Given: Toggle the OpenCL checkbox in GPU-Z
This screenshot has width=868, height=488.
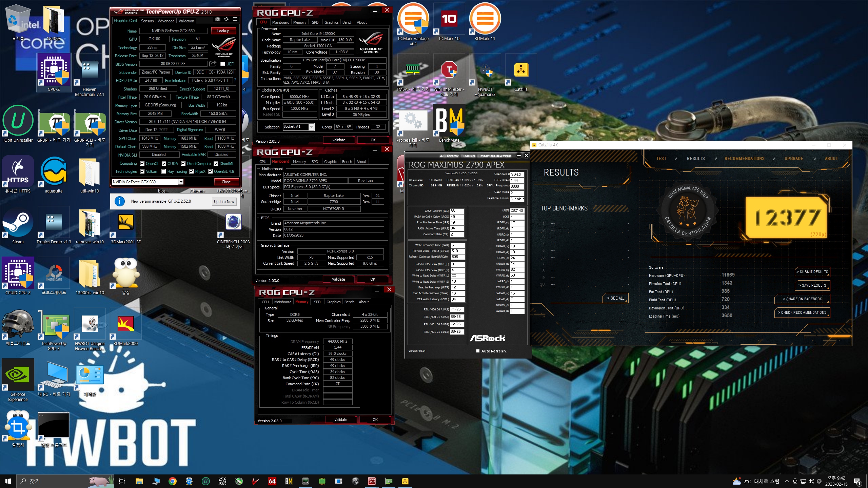Looking at the screenshot, I should (x=142, y=163).
